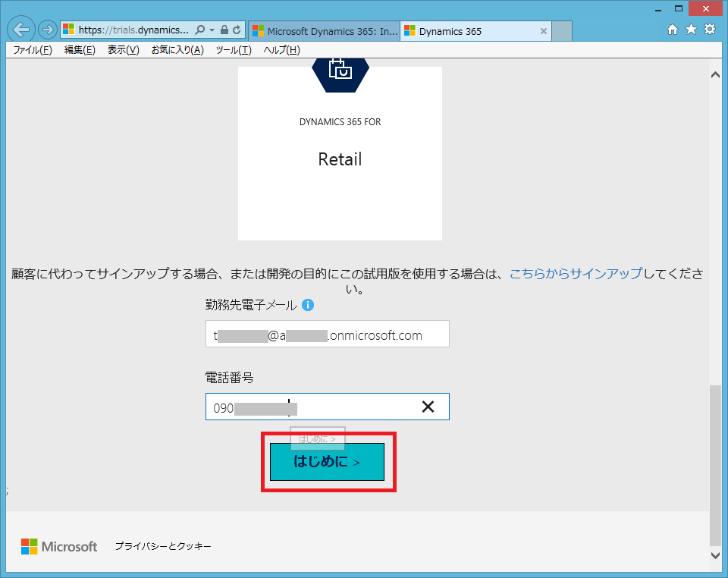The image size is (728, 578).
Task: Focus the 電話番号 input field
Action: tap(328, 407)
